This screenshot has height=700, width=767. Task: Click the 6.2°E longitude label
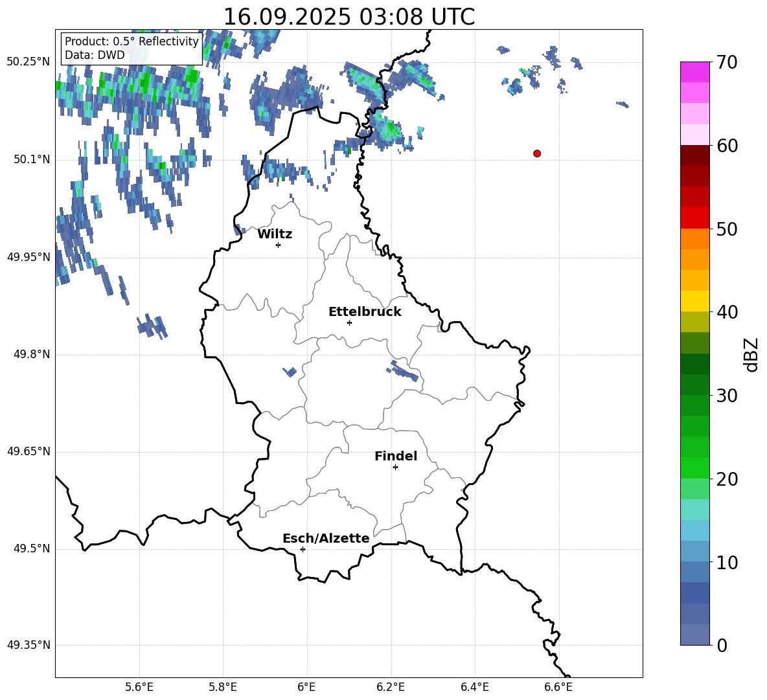[x=391, y=687]
